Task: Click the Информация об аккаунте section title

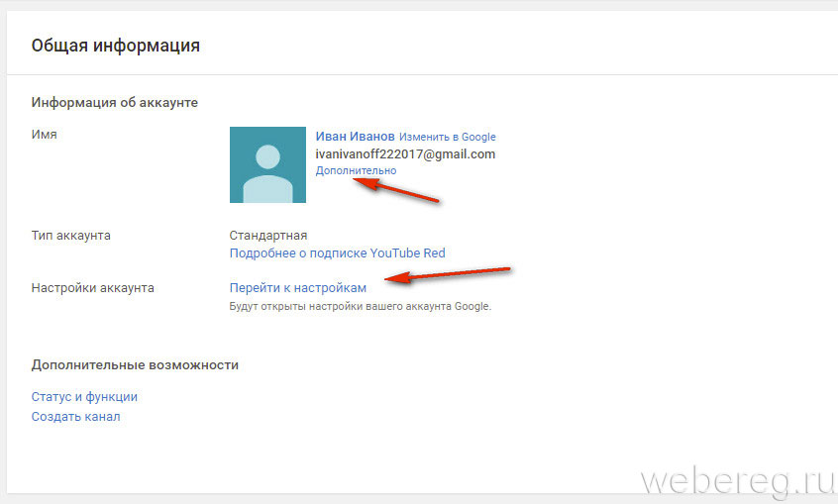Action: pyautogui.click(x=114, y=102)
